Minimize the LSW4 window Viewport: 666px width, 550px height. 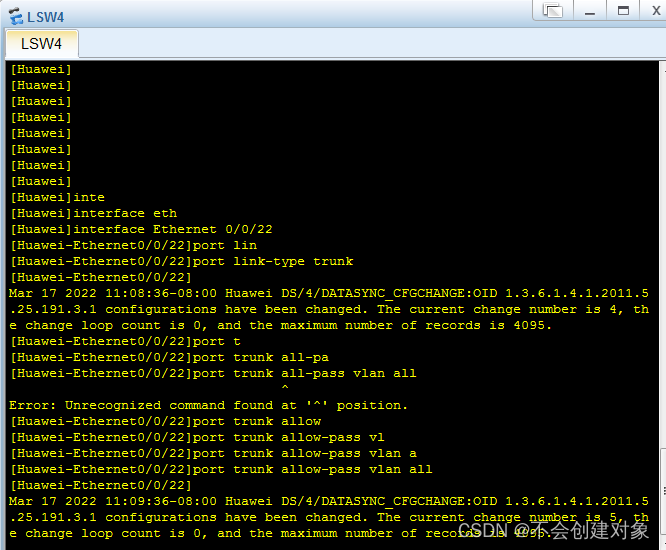(x=590, y=10)
